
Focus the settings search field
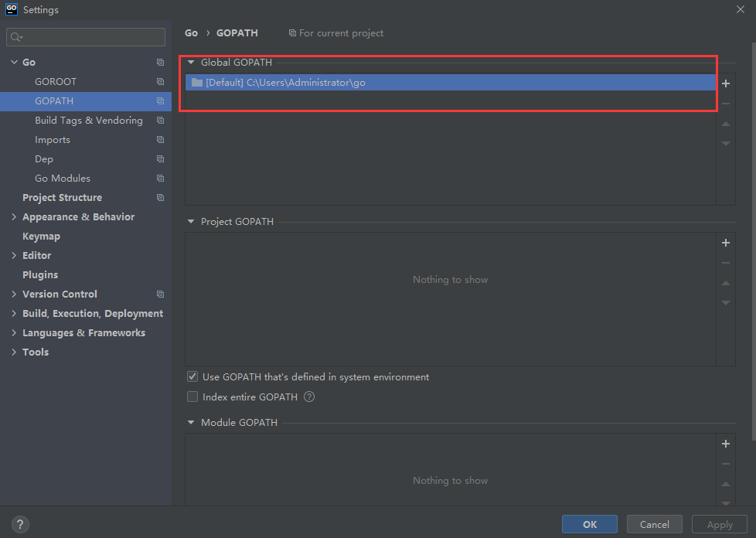click(86, 37)
